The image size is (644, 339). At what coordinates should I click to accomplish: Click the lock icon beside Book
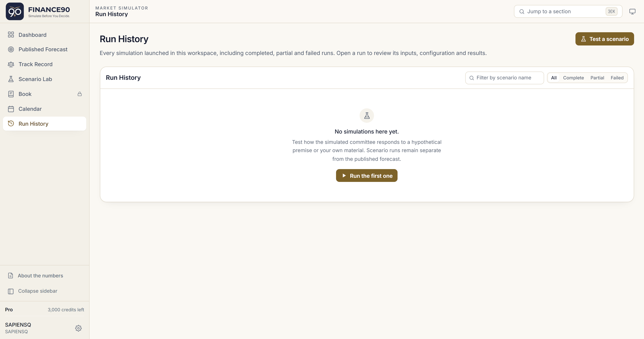79,94
